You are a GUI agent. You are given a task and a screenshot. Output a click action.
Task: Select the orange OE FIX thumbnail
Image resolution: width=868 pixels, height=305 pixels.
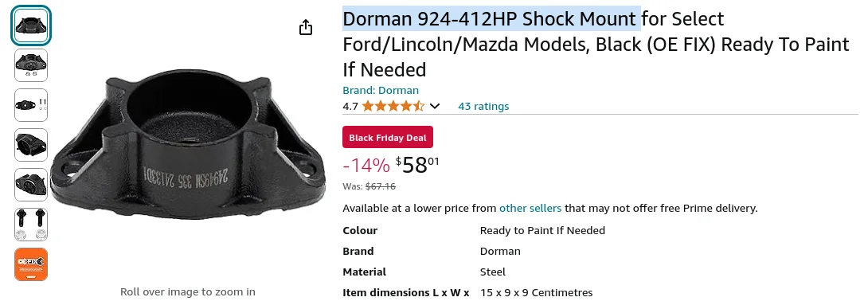pyautogui.click(x=31, y=264)
